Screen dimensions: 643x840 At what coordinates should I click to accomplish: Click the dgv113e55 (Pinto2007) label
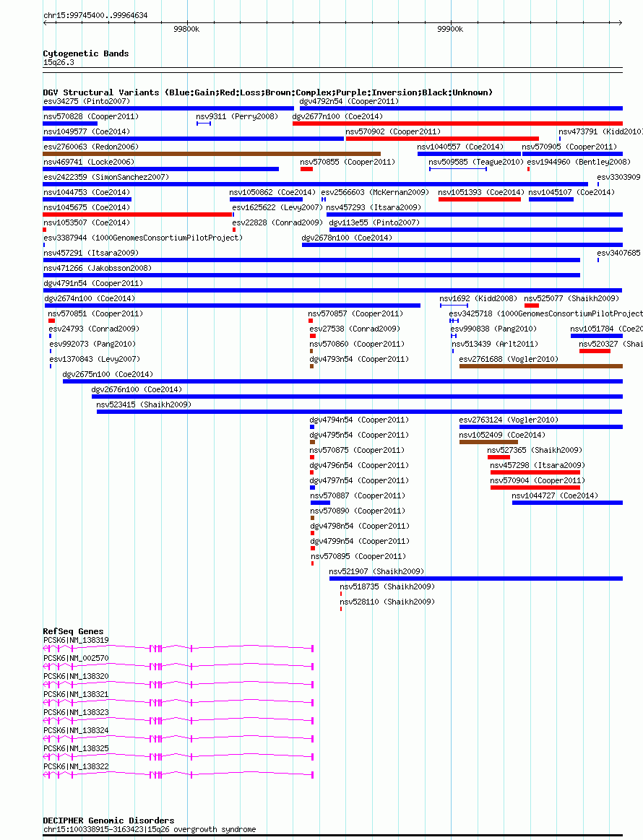[374, 222]
